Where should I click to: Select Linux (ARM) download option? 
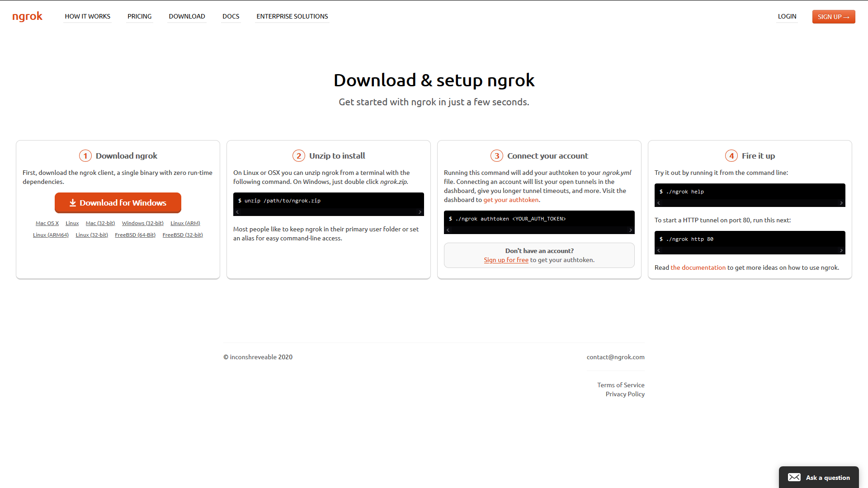(x=185, y=223)
